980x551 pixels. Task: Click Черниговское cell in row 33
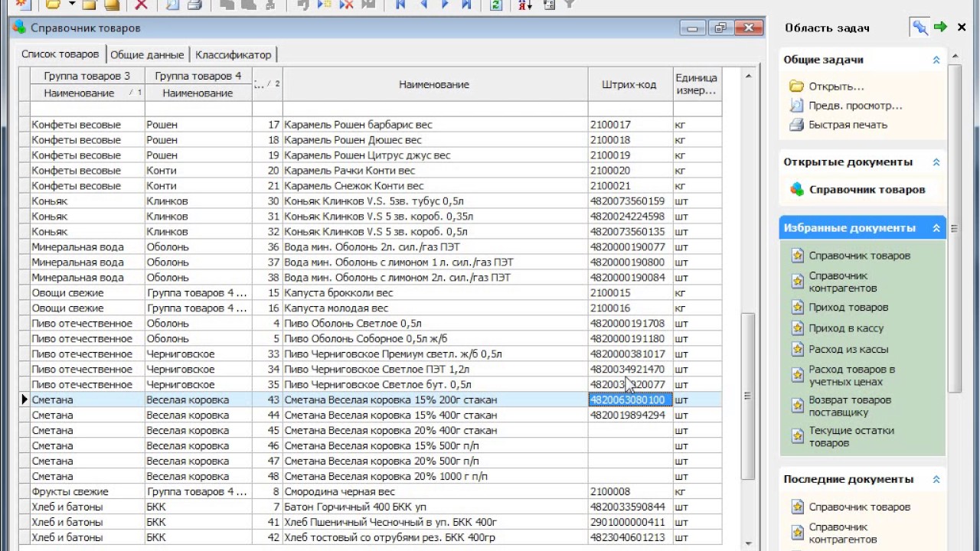pyautogui.click(x=198, y=354)
